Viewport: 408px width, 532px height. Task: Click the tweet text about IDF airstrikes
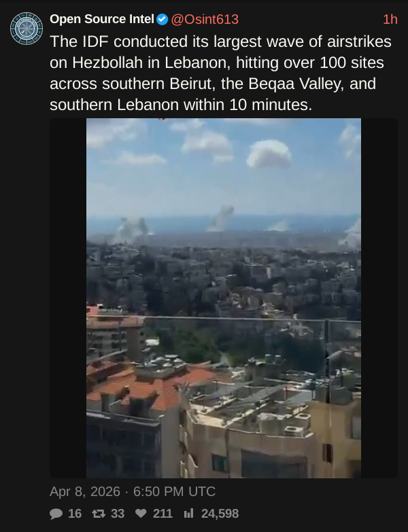point(220,73)
